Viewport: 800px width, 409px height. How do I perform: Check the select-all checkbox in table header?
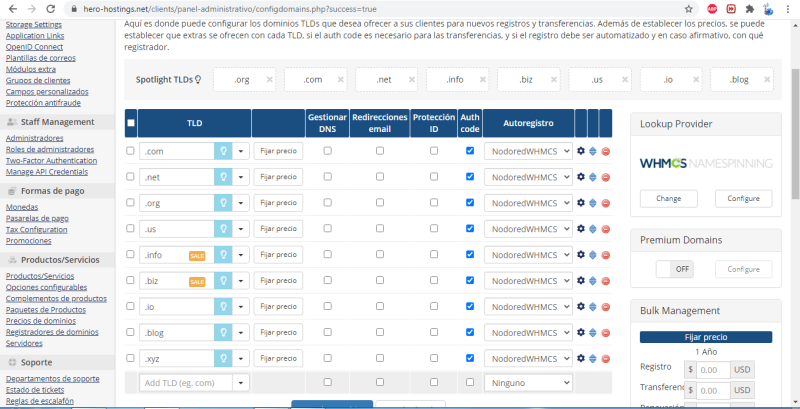click(131, 122)
